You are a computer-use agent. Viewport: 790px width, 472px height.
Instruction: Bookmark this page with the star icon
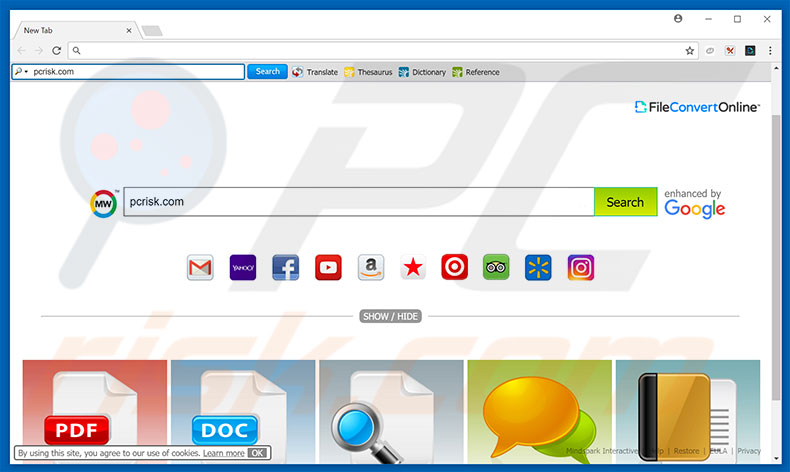click(x=690, y=50)
